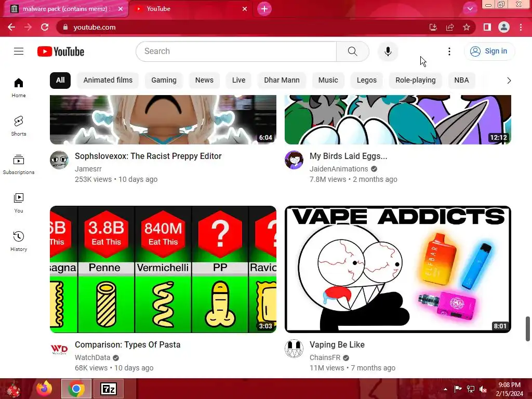Click the page vertical scrollbar thumb

pyautogui.click(x=528, y=329)
